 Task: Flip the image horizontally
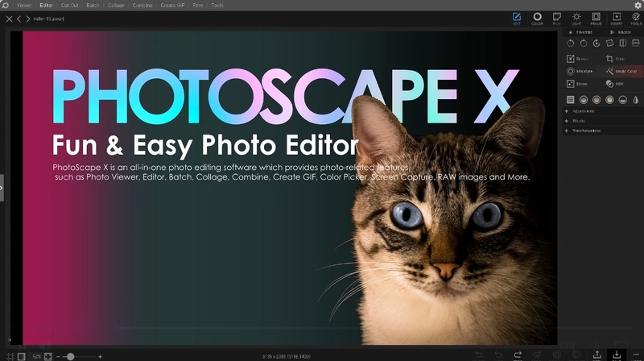[622, 44]
